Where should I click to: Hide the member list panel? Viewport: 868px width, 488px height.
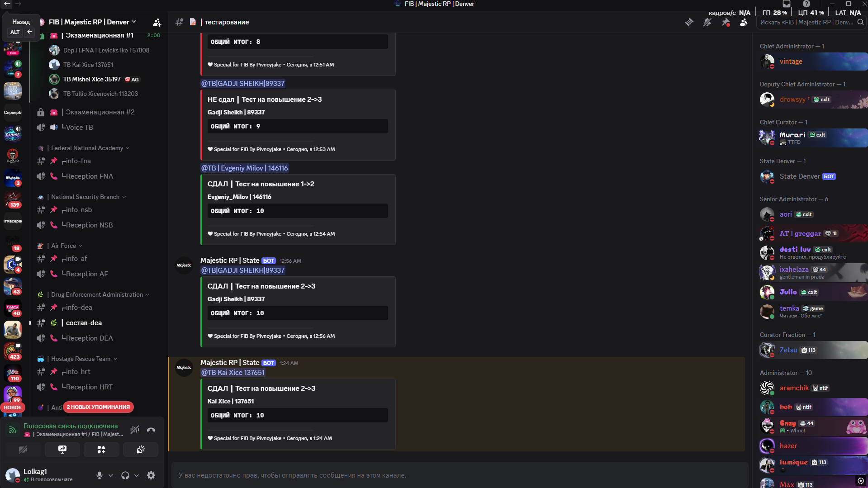[744, 22]
